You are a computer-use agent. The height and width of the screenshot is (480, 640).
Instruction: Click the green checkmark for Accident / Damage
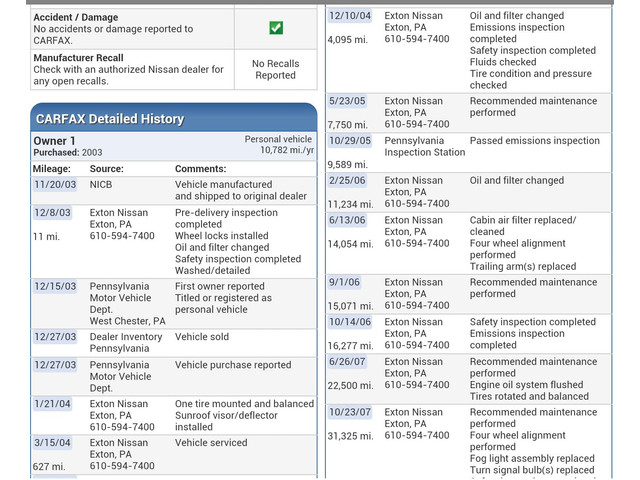point(276,28)
